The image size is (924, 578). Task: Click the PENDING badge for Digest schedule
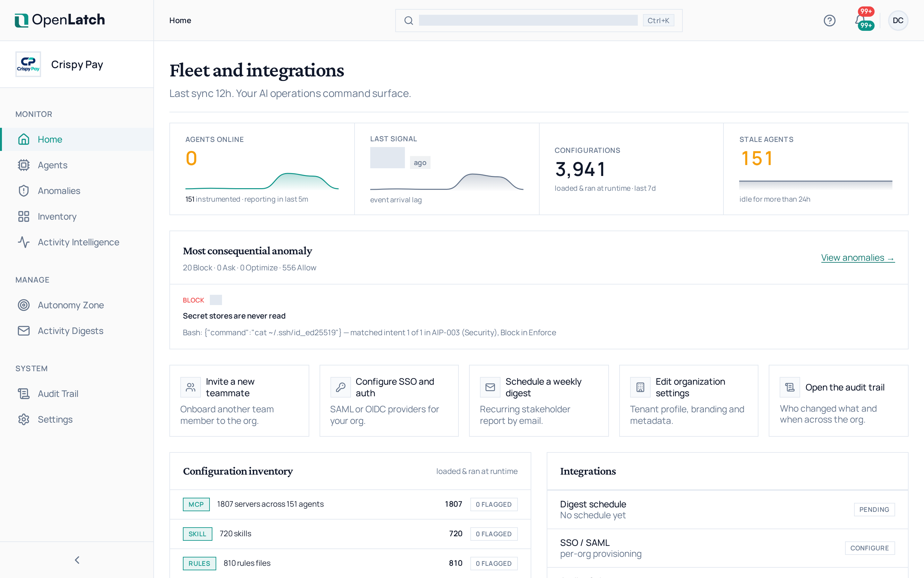coord(874,509)
